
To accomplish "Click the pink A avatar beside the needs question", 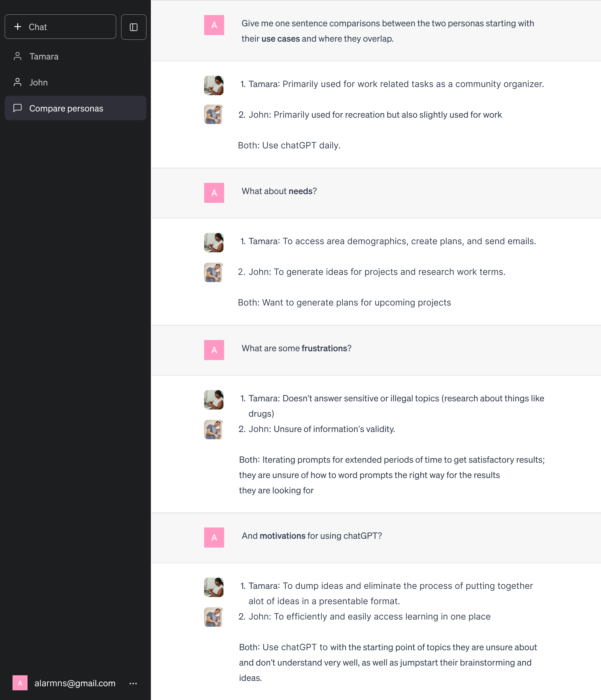I will coord(214,193).
